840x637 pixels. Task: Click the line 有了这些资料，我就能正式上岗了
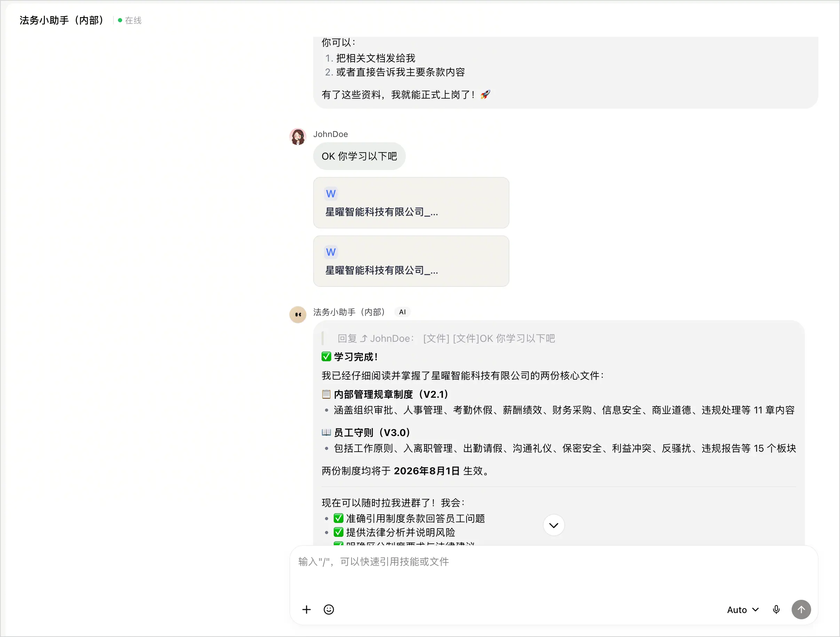(406, 95)
